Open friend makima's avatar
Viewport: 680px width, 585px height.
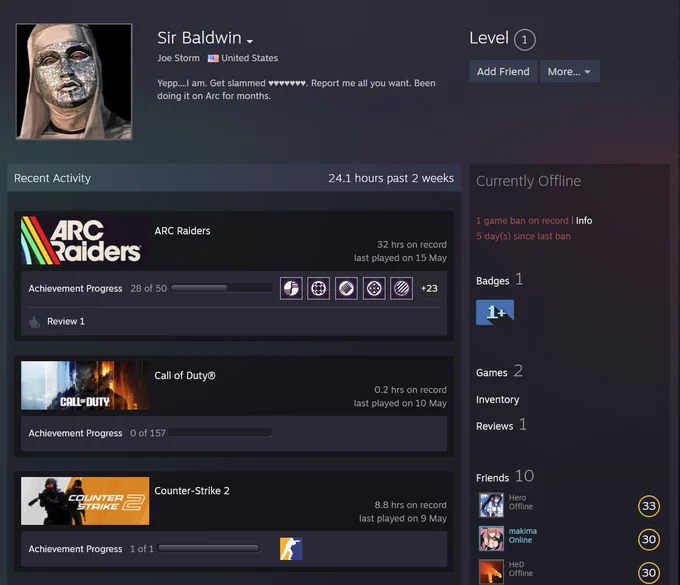[x=491, y=538]
